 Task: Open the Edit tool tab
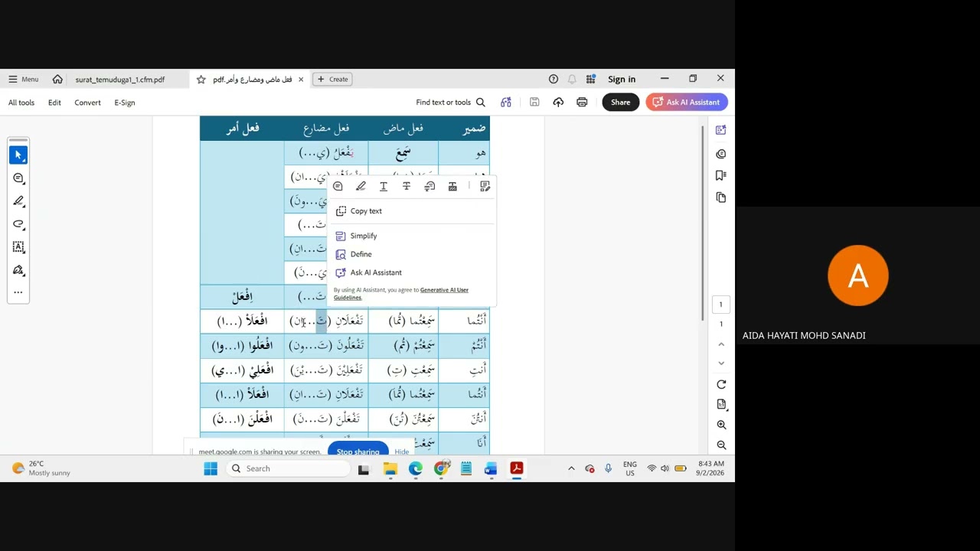click(54, 103)
